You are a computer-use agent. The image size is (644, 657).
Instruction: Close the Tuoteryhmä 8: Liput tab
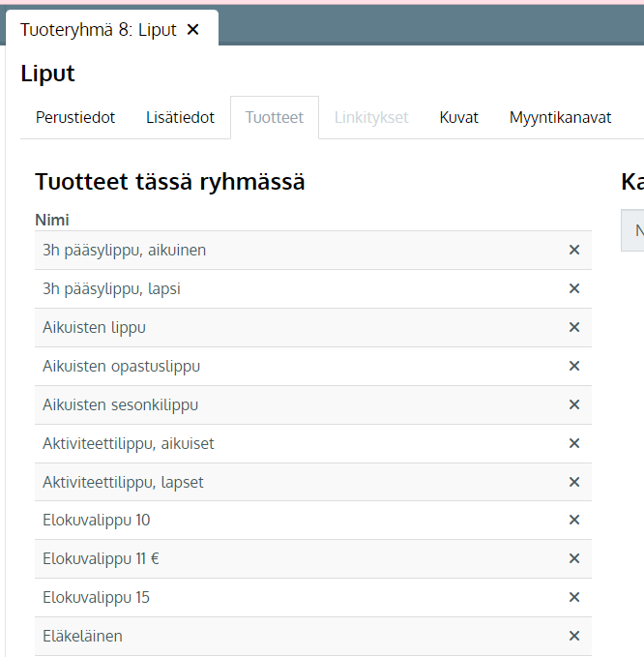coord(192,30)
